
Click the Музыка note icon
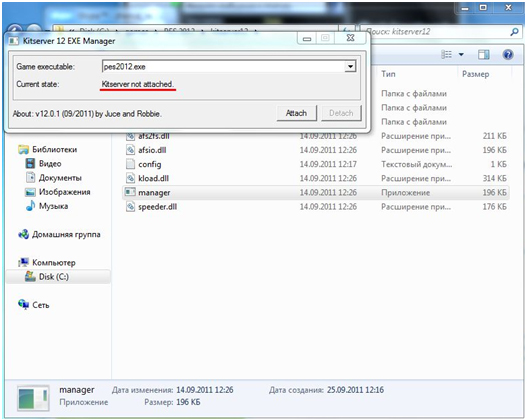[x=30, y=206]
